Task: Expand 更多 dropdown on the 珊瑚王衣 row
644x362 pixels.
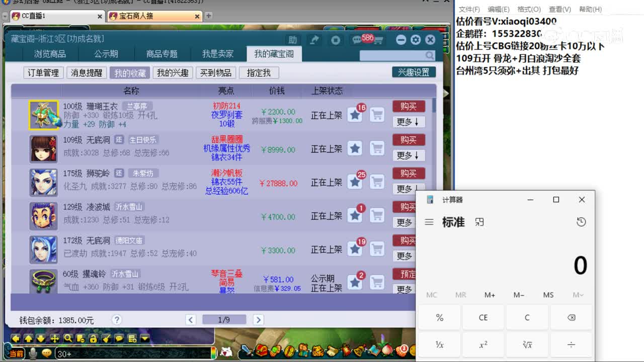Action: [x=409, y=122]
